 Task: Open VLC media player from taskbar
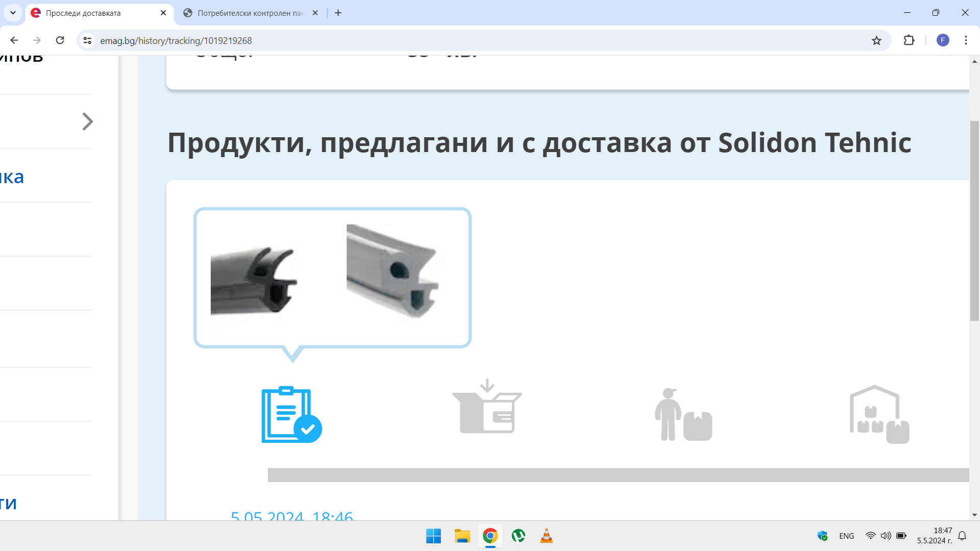tap(546, 536)
